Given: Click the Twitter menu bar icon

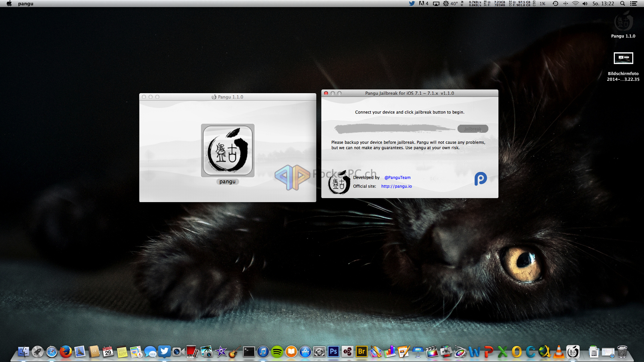Looking at the screenshot, I should pyautogui.click(x=412, y=4).
